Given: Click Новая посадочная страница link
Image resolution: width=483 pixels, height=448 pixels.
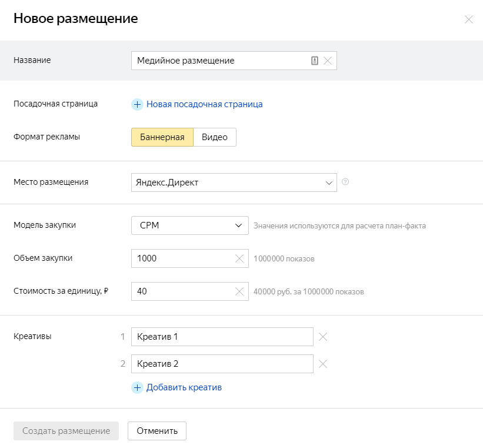Looking at the screenshot, I should coord(204,104).
